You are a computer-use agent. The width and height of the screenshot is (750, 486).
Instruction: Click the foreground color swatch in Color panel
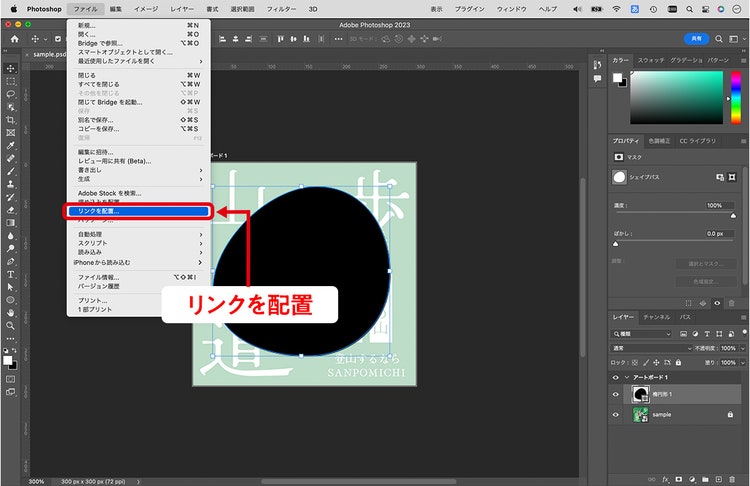[x=618, y=78]
